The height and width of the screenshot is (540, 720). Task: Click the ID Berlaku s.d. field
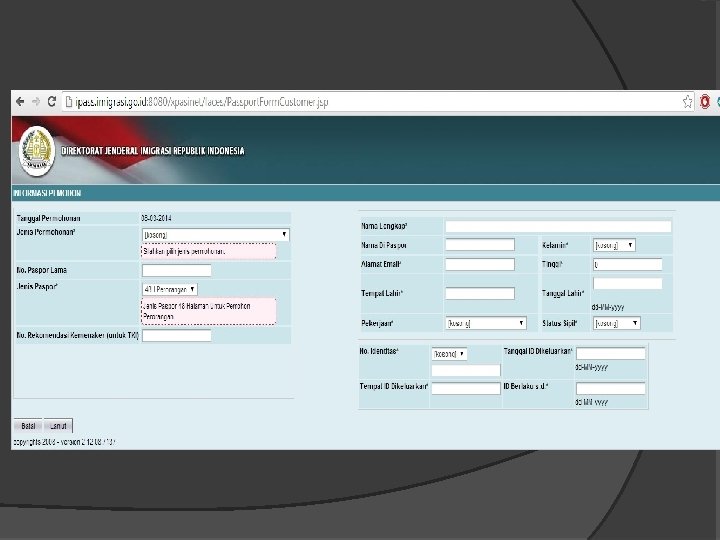coord(611,388)
